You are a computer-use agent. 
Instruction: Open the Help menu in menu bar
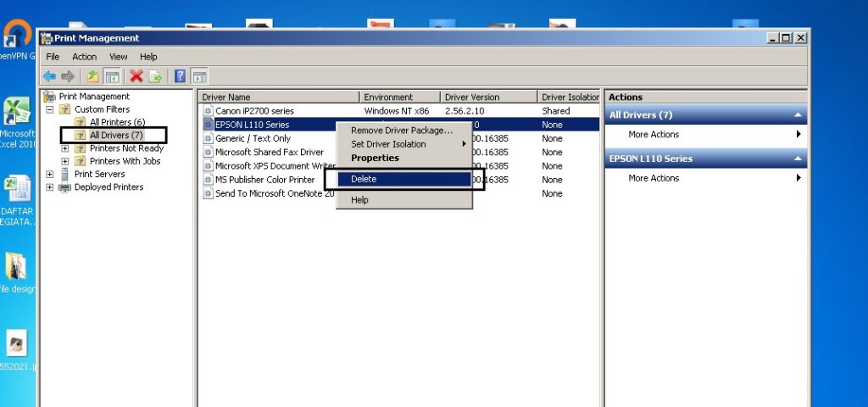click(148, 57)
